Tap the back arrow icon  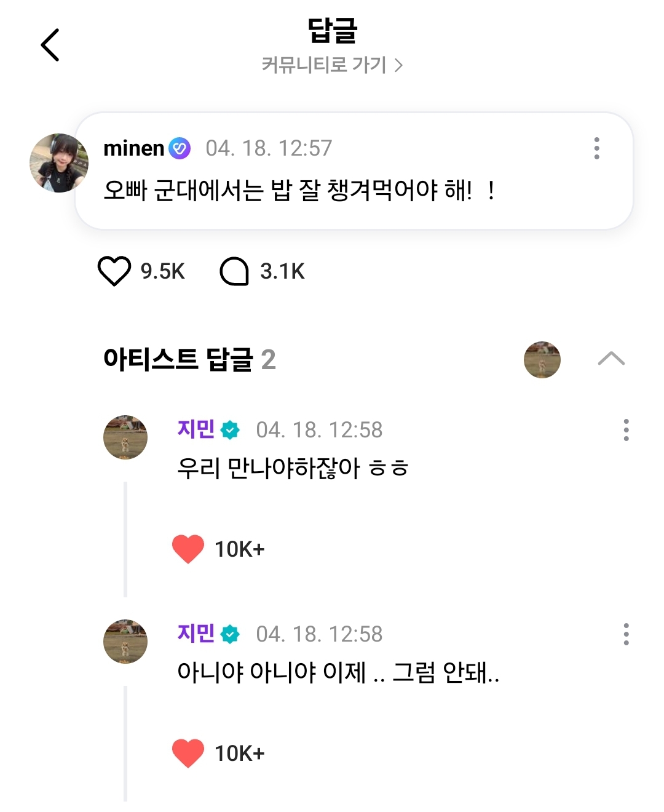pos(50,45)
